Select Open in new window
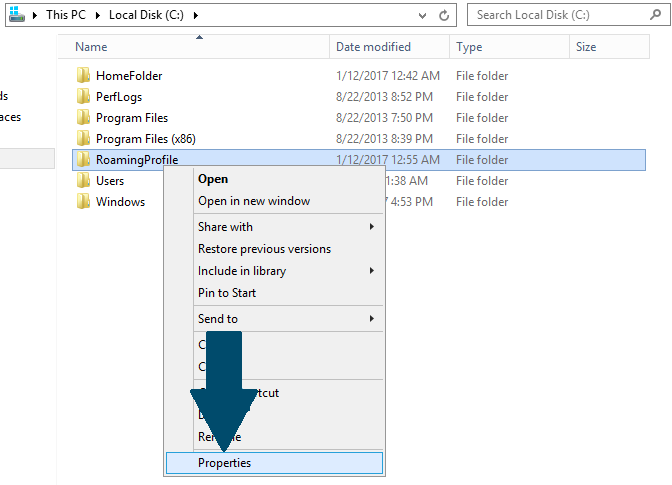Viewport: 672px width, 485px height. (254, 201)
